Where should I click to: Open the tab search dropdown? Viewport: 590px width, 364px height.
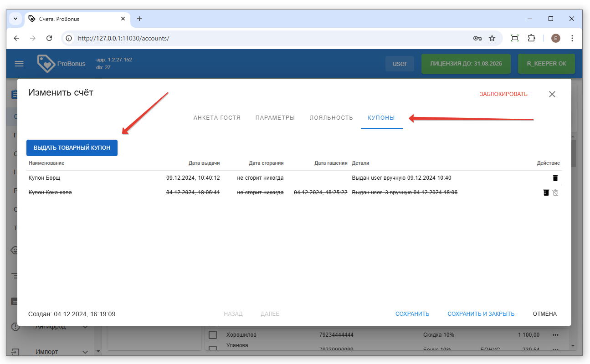click(15, 19)
